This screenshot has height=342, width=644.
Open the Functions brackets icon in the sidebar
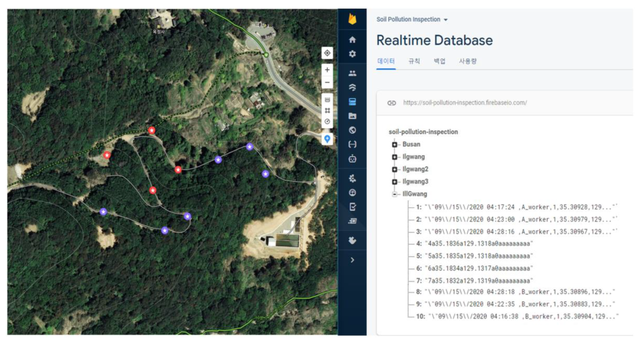point(352,144)
